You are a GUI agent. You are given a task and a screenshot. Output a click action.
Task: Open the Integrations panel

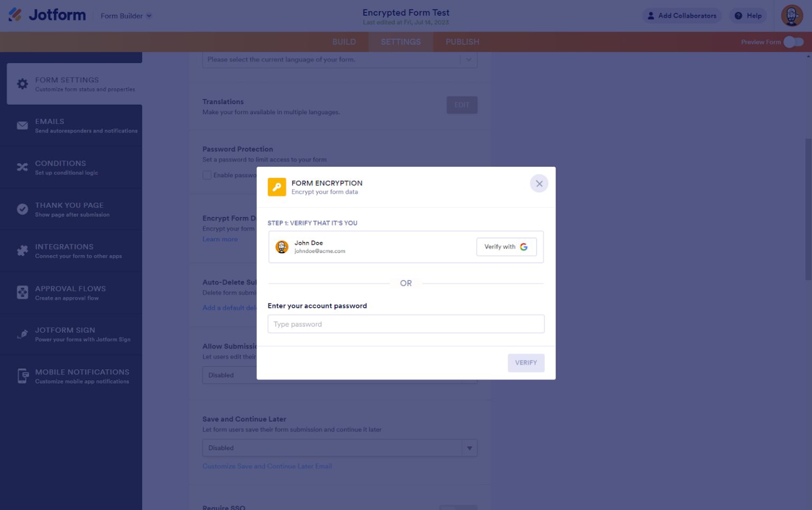71,250
